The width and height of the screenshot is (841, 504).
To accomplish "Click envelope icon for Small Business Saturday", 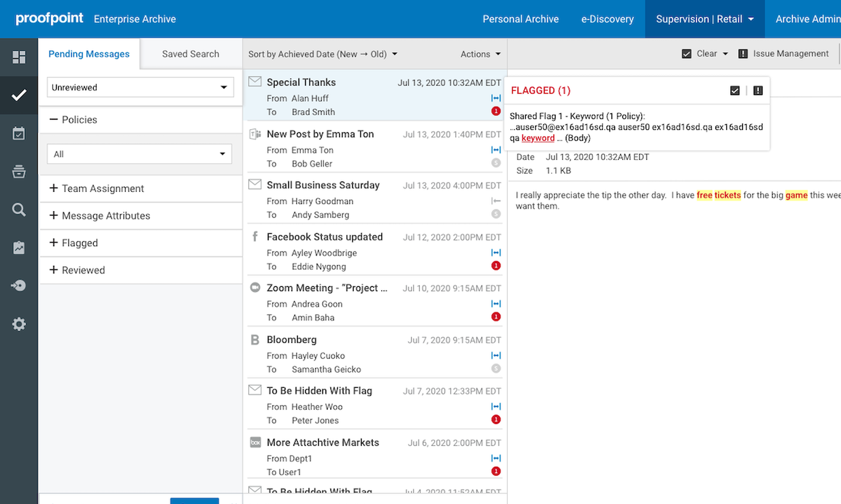I will point(255,184).
